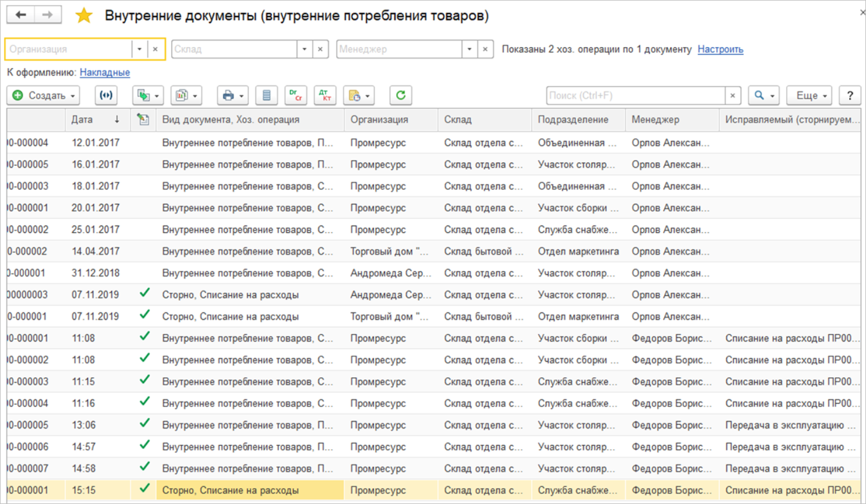Click the yellow favorites star icon
The height and width of the screenshot is (504, 866).
tap(84, 16)
